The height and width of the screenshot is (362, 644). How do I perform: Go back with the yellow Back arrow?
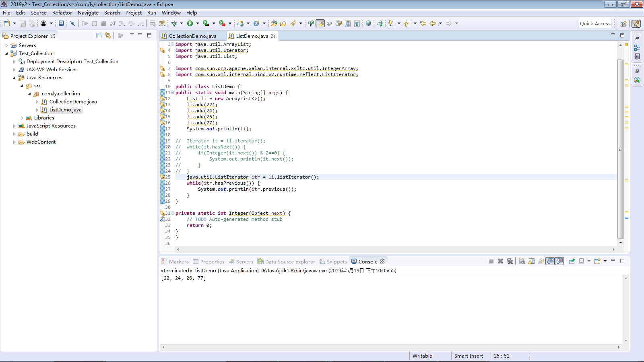433,23
